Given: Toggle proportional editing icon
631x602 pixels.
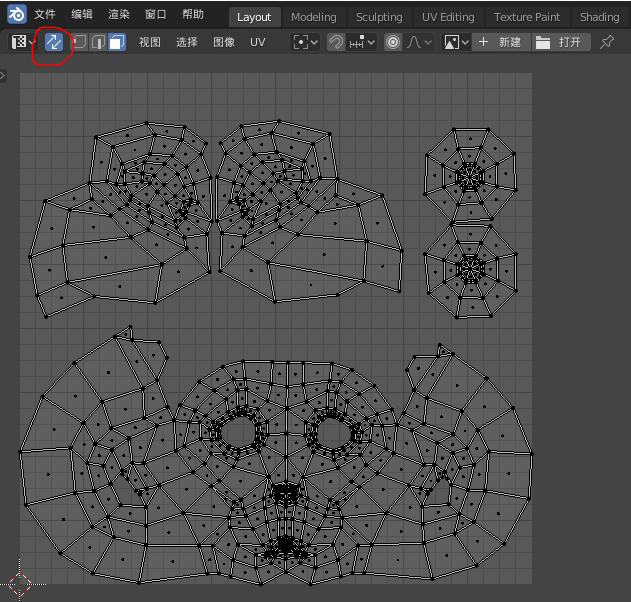Looking at the screenshot, I should (x=393, y=42).
